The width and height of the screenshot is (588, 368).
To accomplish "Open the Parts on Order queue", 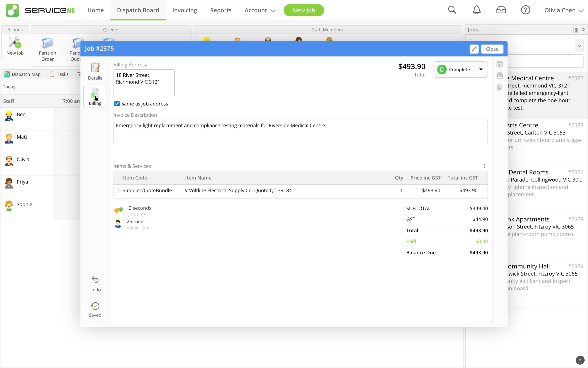I will pyautogui.click(x=47, y=50).
